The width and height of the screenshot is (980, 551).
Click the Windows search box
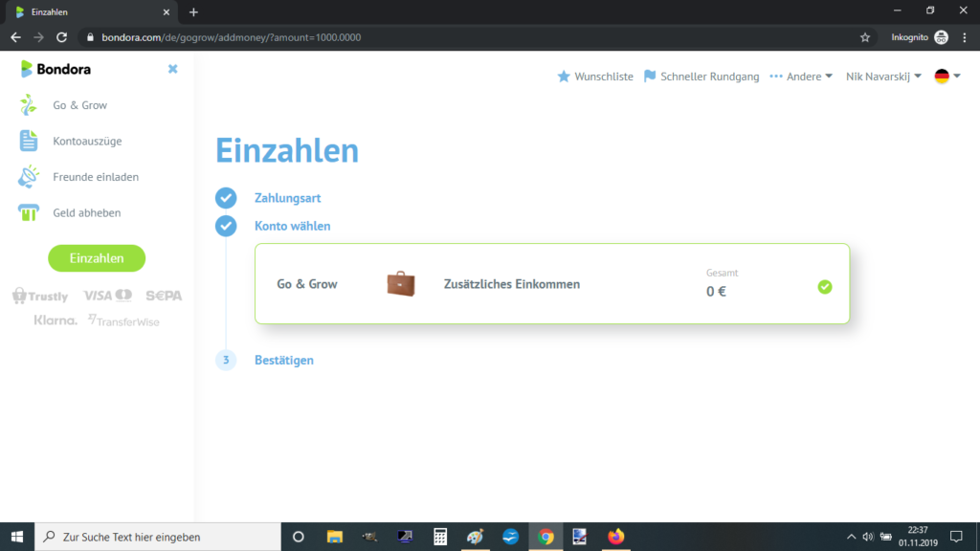click(158, 537)
